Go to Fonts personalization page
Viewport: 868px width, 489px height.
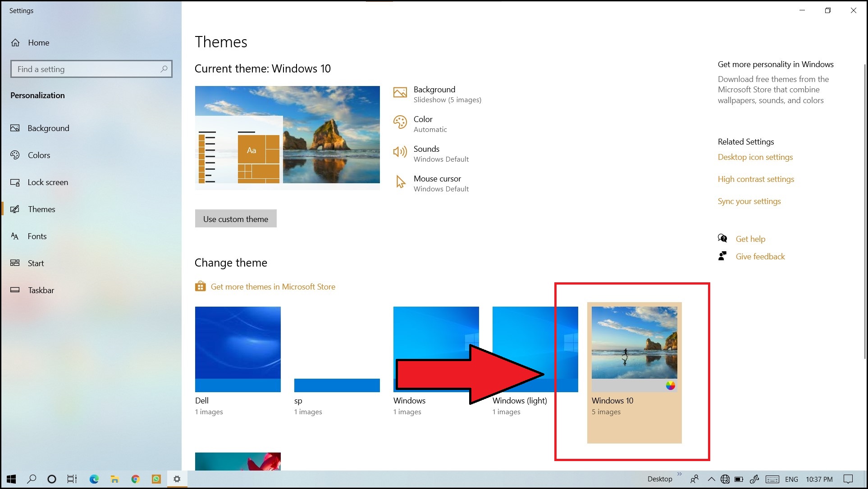37,236
